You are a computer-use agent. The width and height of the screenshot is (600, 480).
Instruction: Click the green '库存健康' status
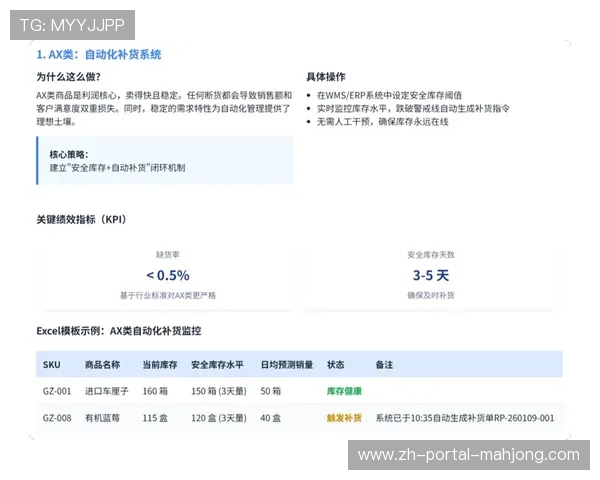[344, 391]
